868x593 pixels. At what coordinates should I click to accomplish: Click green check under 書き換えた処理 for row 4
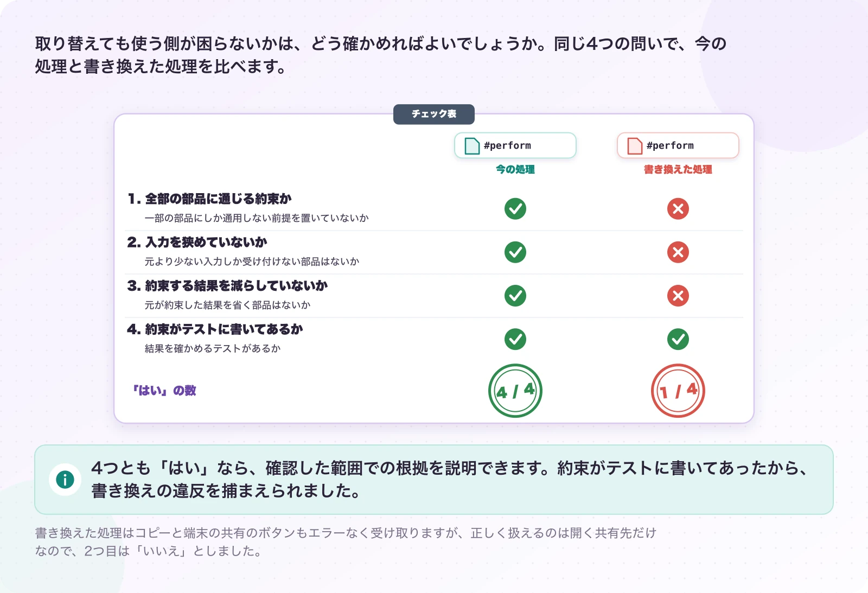pyautogui.click(x=678, y=339)
